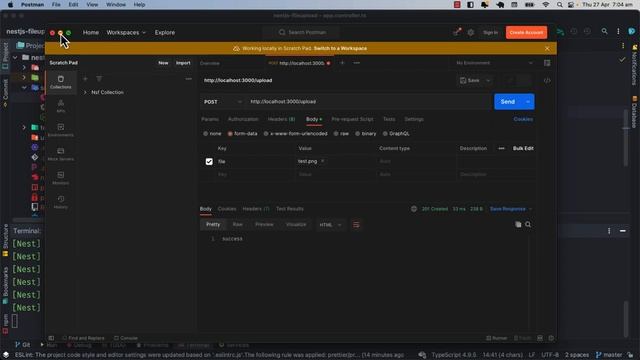Open the Window menu in menu bar
This screenshot has width=640, height=360.
[x=116, y=4]
